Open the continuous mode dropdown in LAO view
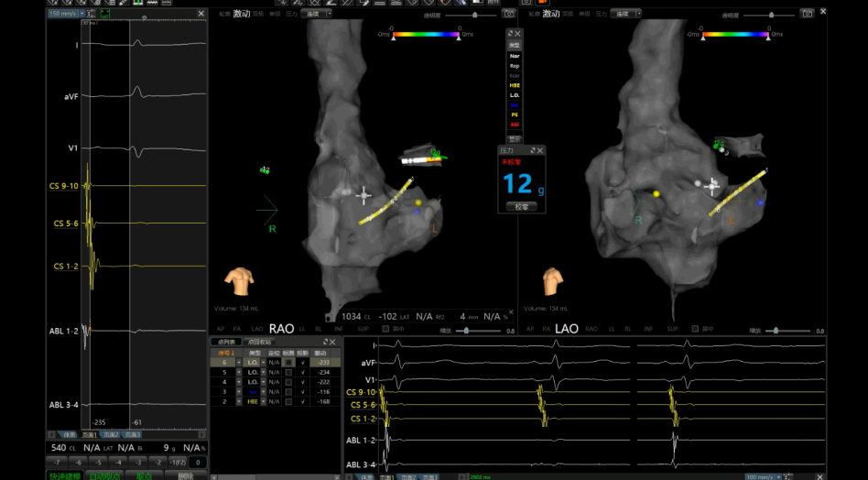The image size is (868, 480). [x=638, y=14]
